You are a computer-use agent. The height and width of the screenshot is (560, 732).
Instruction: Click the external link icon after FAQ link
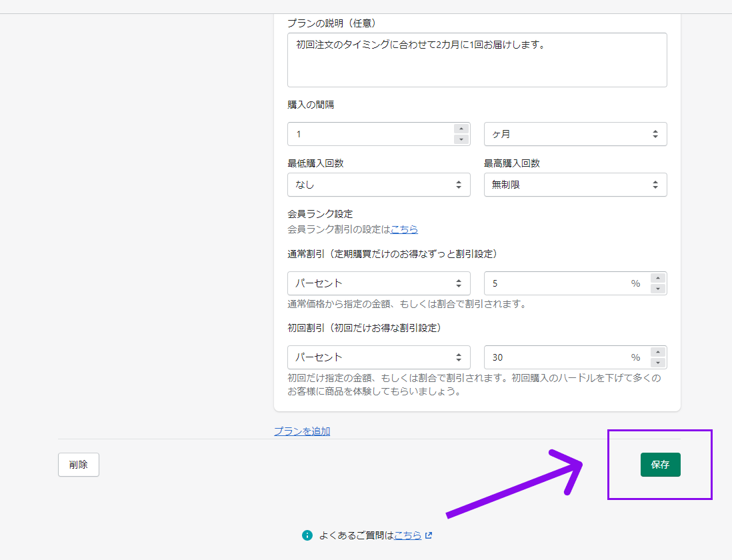(x=429, y=535)
